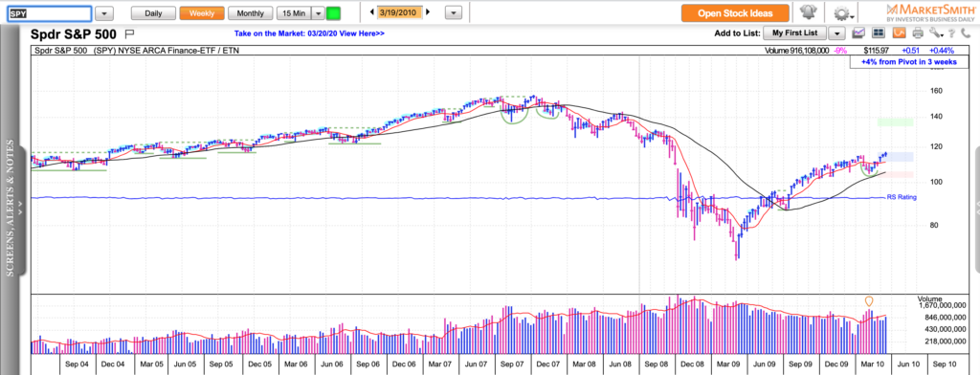
Task: Step date forward with right arrow
Action: click(428, 11)
